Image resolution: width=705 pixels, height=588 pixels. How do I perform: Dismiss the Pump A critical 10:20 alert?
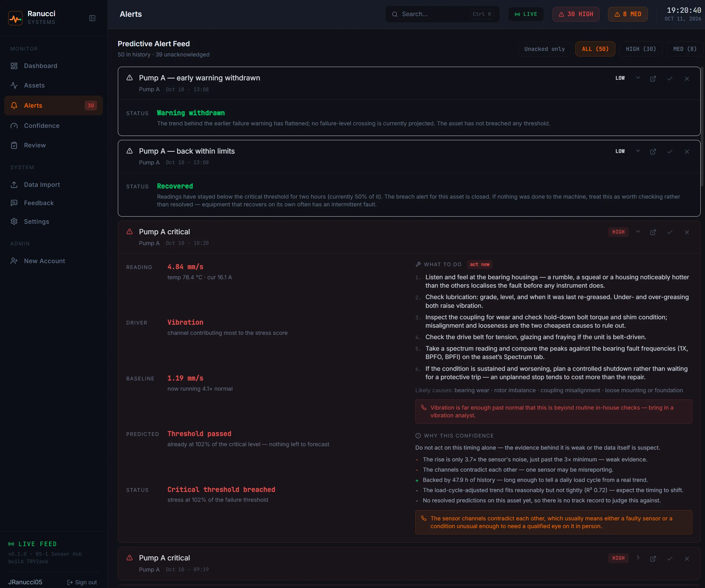point(687,232)
